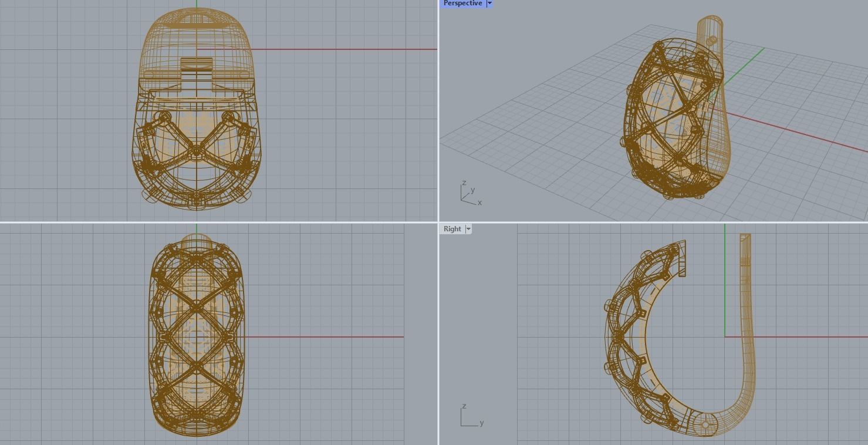This screenshot has width=868, height=445.
Task: Select the lattice model in bottom-left viewport
Action: [x=196, y=335]
